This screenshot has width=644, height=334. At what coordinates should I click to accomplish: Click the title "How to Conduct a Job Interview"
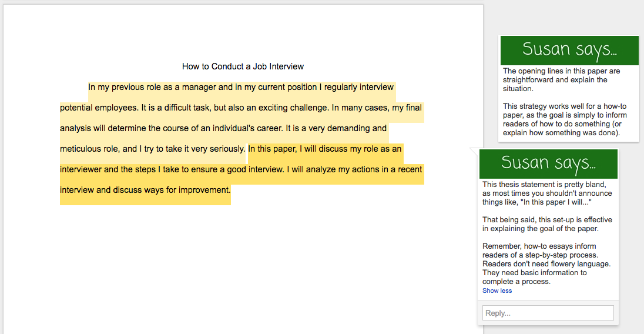click(243, 66)
